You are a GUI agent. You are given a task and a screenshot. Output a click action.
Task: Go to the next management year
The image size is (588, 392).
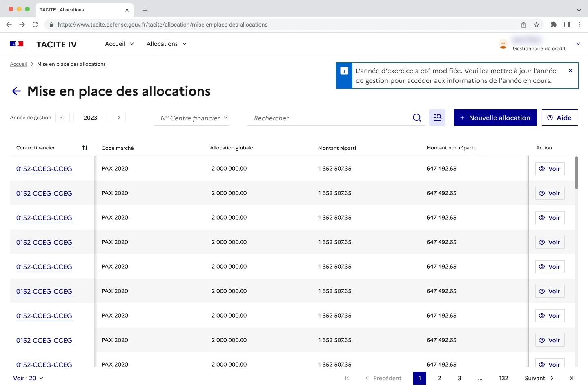[x=119, y=118]
